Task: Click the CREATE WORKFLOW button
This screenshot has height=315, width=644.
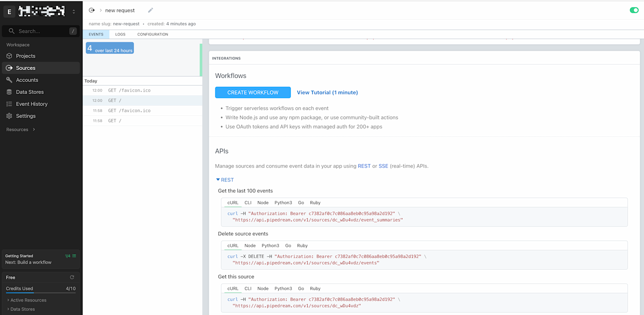Action: tap(253, 93)
